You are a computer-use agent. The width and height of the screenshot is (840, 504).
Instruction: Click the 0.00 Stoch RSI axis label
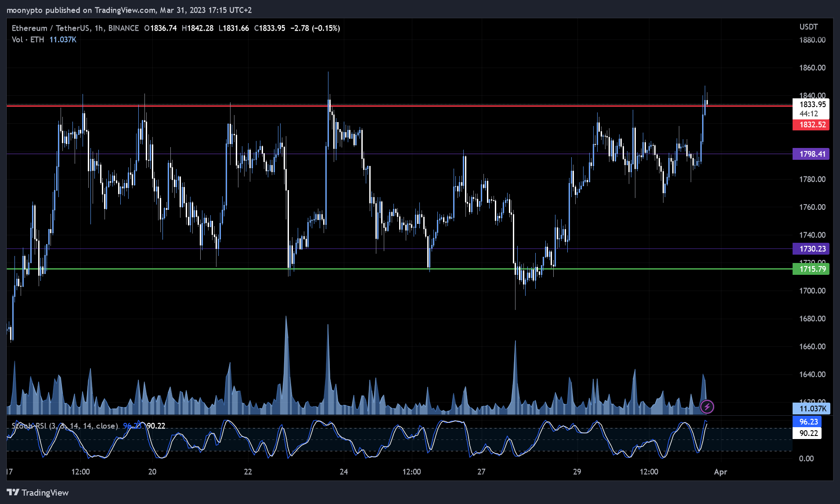click(x=806, y=459)
